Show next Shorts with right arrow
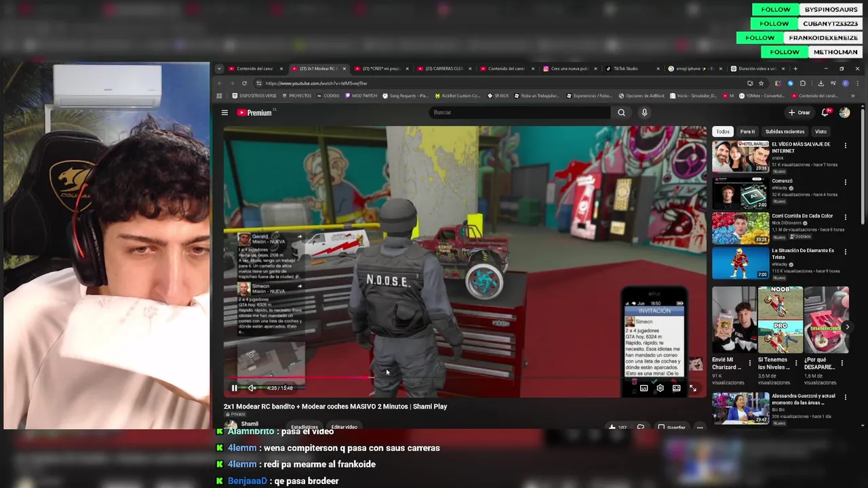Image resolution: width=868 pixels, height=488 pixels. 847,327
